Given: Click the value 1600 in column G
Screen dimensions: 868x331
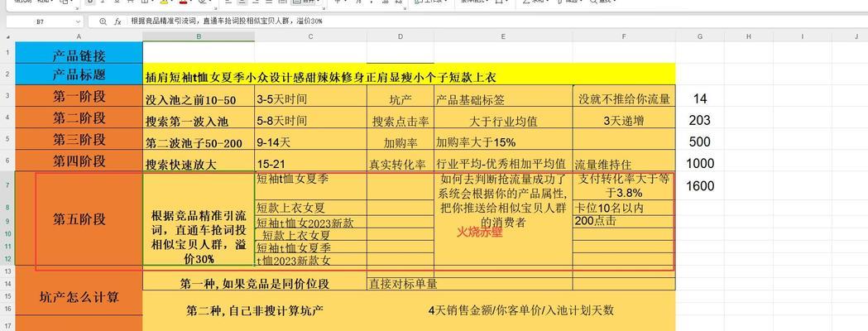Looking at the screenshot, I should tap(700, 186).
